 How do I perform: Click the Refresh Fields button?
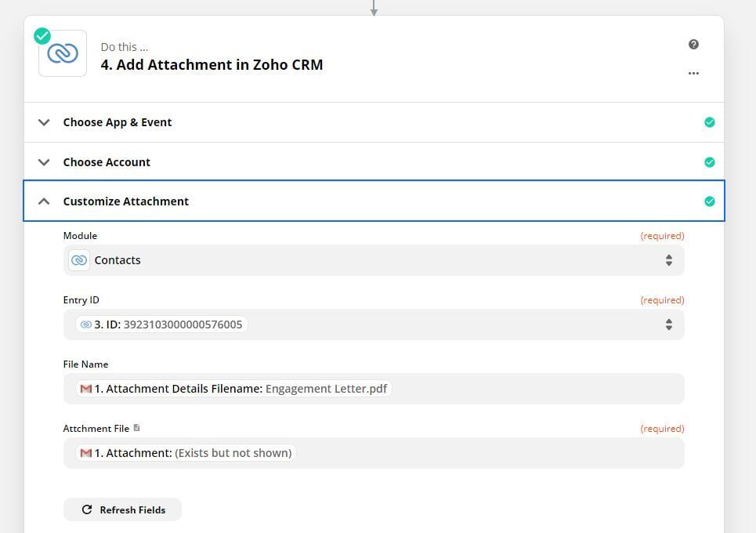122,509
